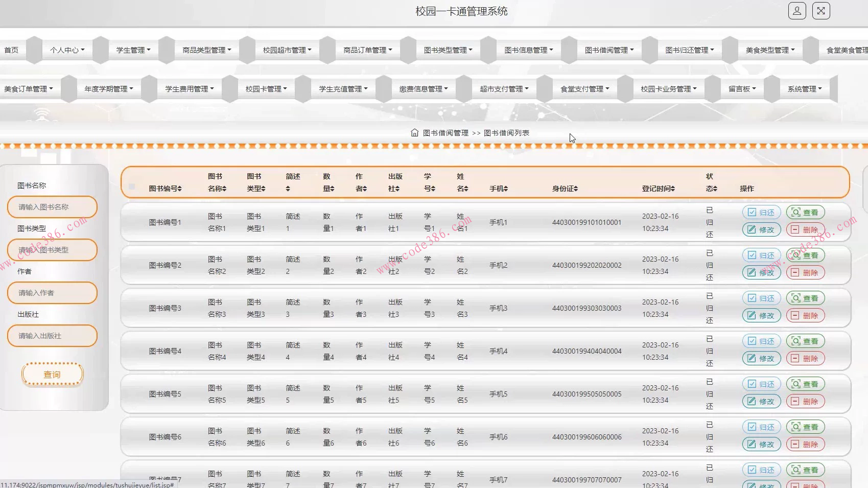The image size is (868, 488).
Task: Open the 年度学期管理 menu
Action: coord(109,89)
